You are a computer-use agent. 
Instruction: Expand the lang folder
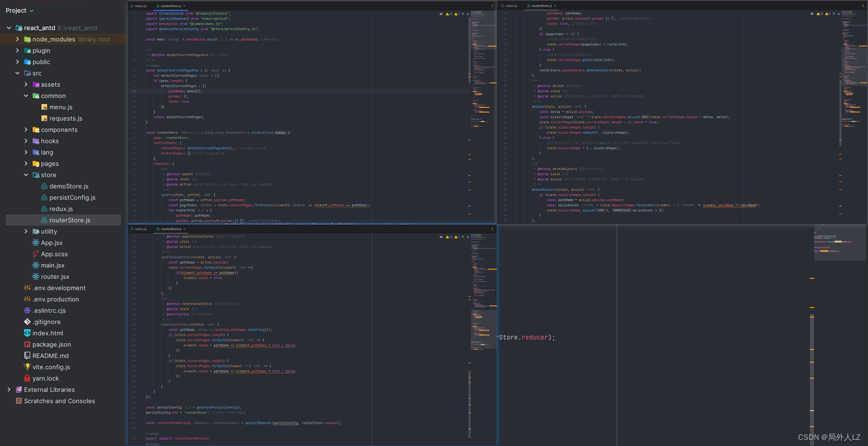click(26, 152)
